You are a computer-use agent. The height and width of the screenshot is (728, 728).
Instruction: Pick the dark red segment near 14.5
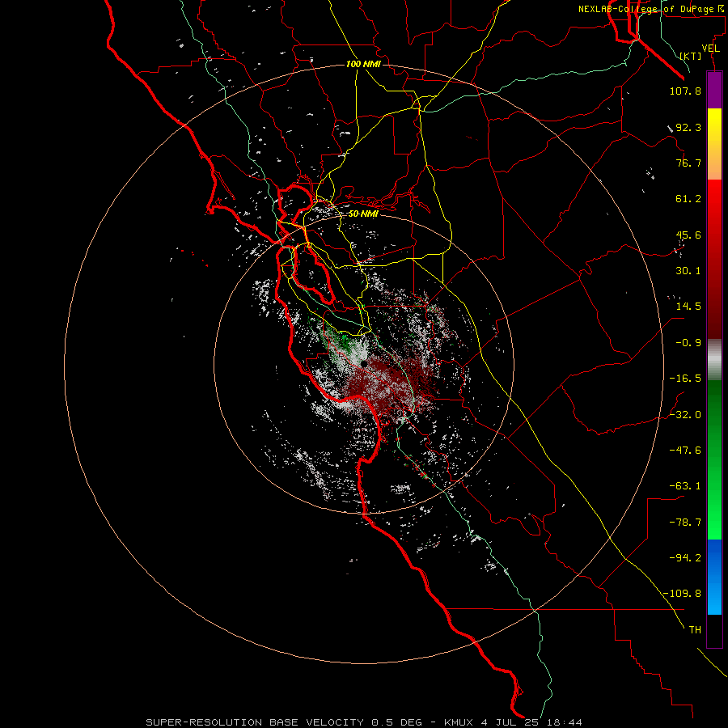[714, 307]
